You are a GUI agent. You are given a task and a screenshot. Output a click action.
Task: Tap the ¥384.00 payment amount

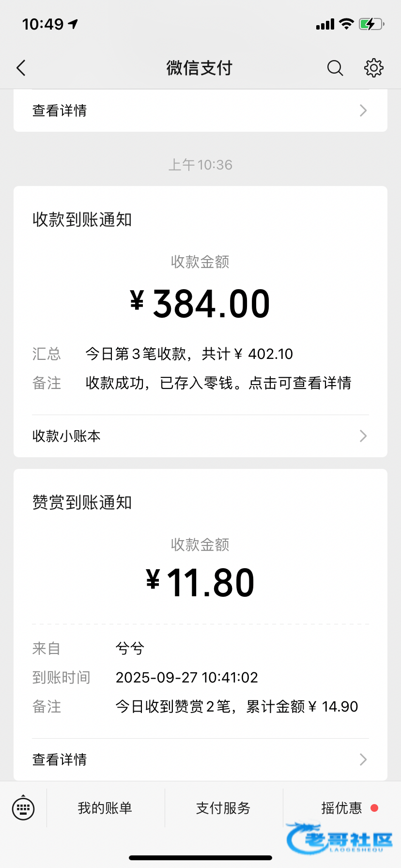tap(200, 304)
